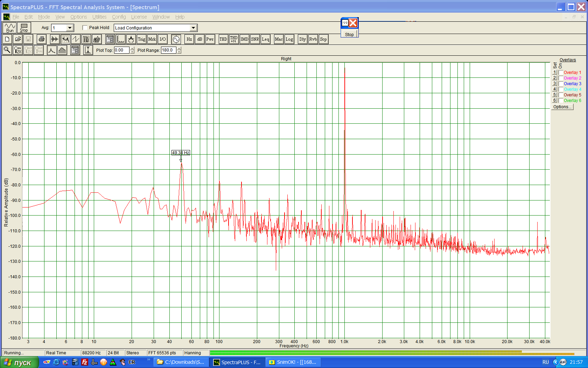Image resolution: width=588 pixels, height=368 pixels.
Task: Expand the Load Configuration dropdown
Action: click(193, 28)
